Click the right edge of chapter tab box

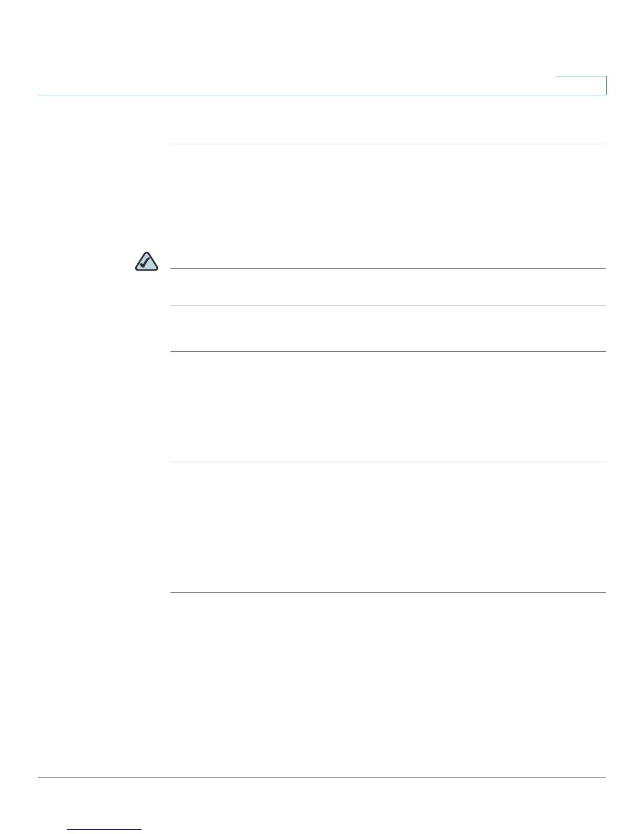pyautogui.click(x=606, y=85)
